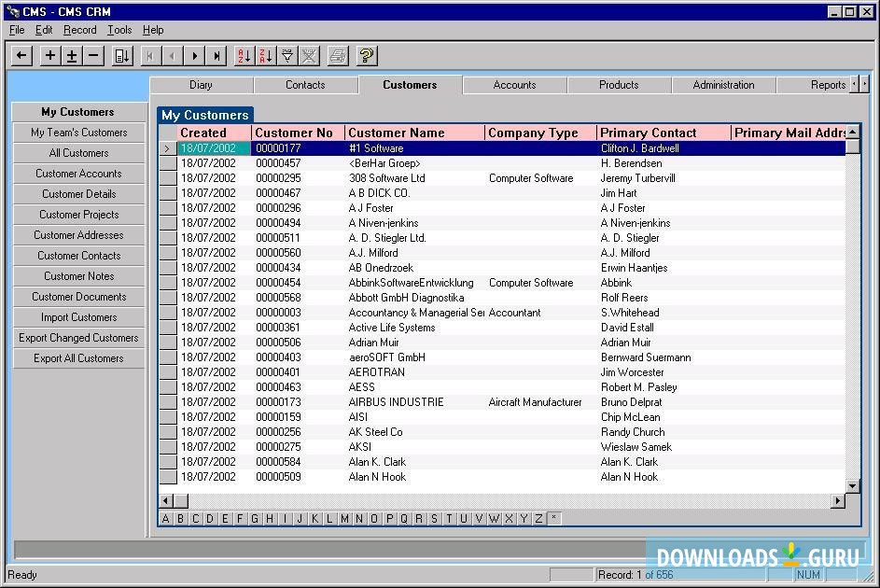This screenshot has height=588, width=880.
Task: Open printing via the printer icon
Action: point(337,56)
